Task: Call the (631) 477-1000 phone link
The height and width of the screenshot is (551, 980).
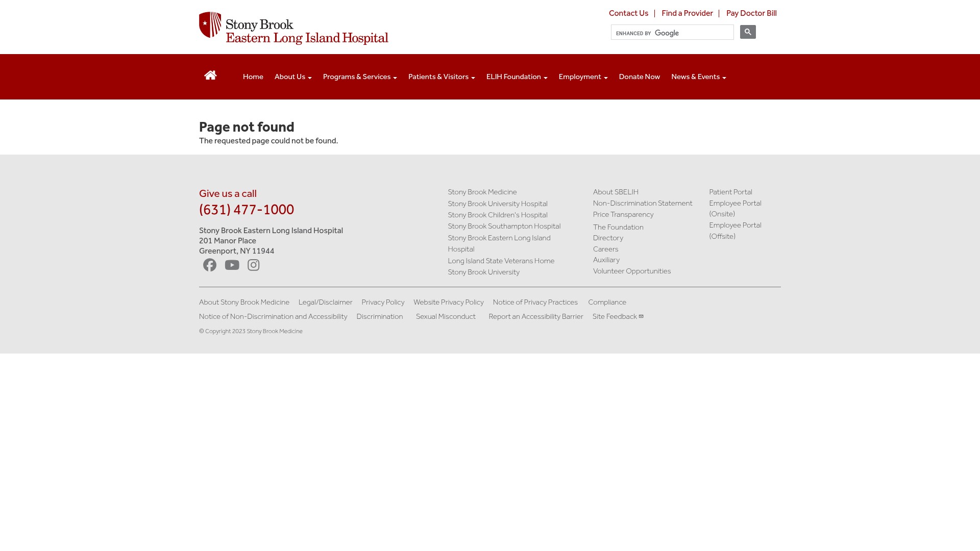Action: point(247,209)
